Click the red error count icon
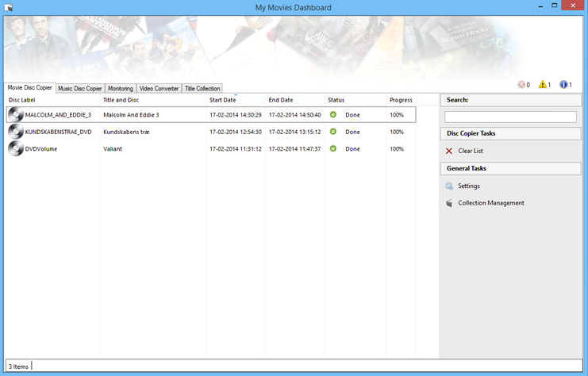This screenshot has height=376, width=588. click(x=521, y=84)
